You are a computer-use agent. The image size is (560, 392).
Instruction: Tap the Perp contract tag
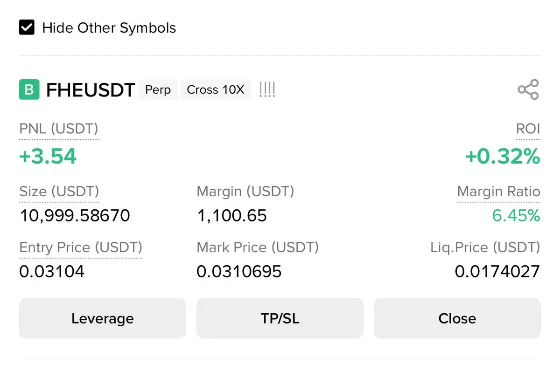coord(158,89)
